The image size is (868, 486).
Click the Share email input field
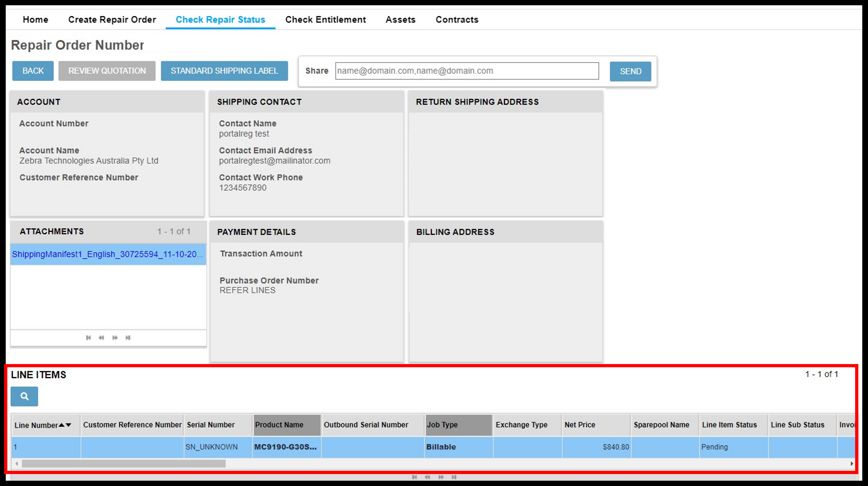pyautogui.click(x=467, y=71)
